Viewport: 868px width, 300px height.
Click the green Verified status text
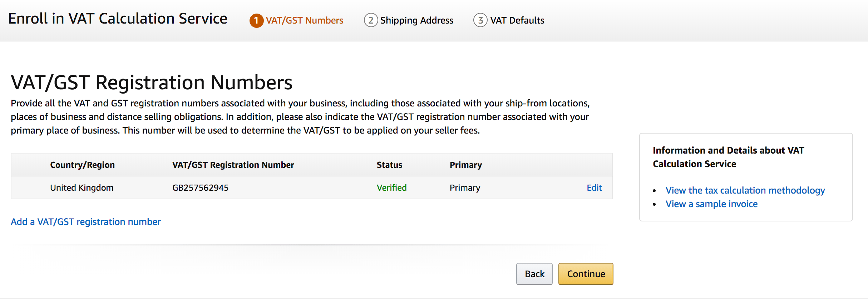click(391, 188)
